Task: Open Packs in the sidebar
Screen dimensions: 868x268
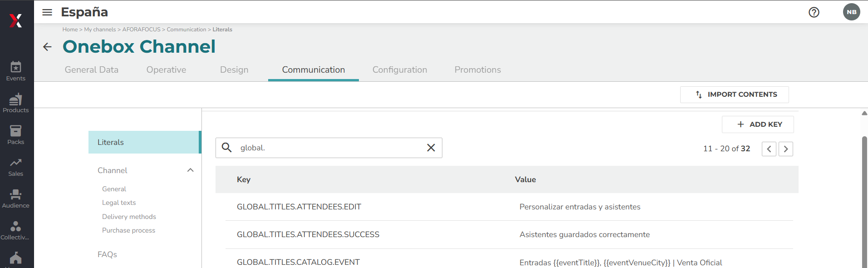Action: [x=16, y=135]
